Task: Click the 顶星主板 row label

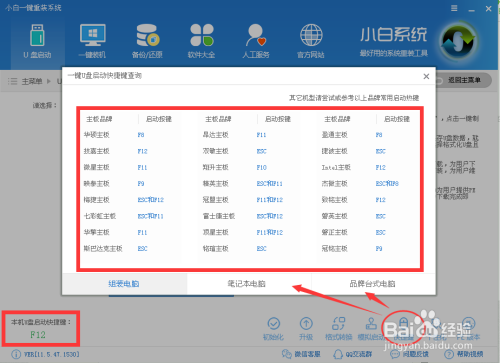Action: pyautogui.click(x=216, y=232)
